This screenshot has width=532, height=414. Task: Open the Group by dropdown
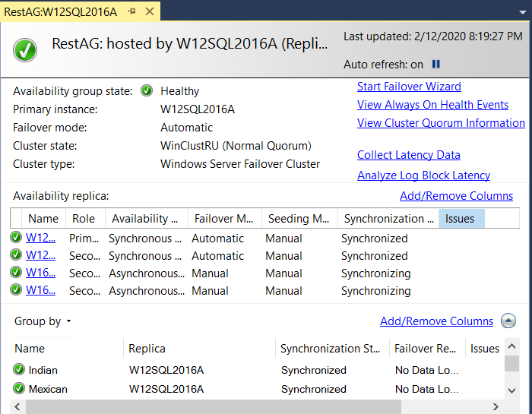43,321
